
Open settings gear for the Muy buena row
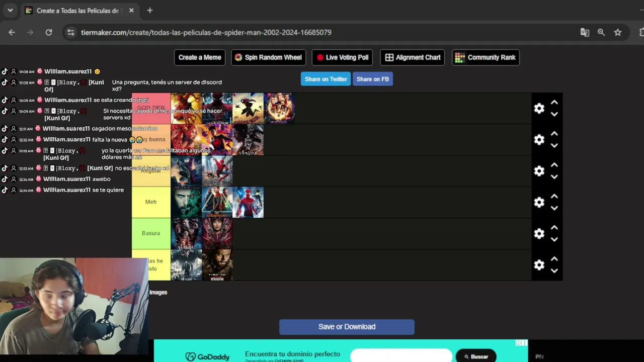539,140
